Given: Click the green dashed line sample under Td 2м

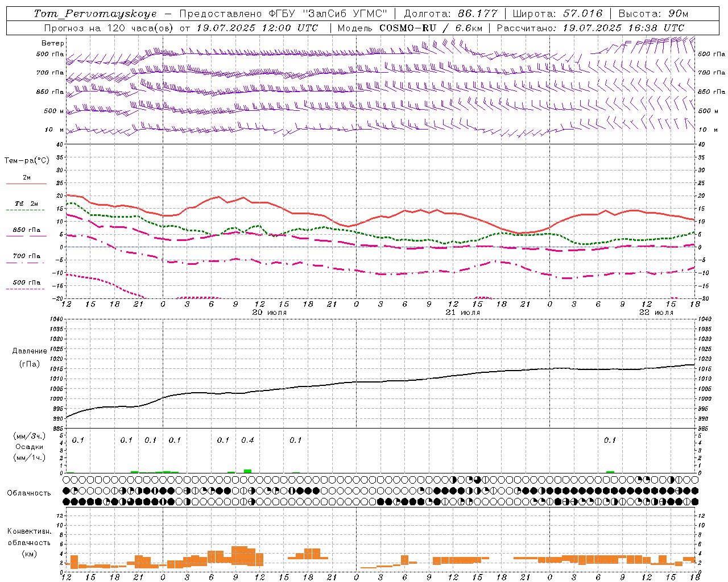Looking at the screenshot, I should (25, 210).
